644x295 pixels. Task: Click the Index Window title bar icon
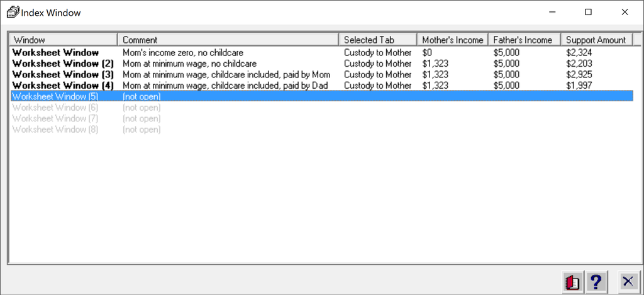pos(12,12)
